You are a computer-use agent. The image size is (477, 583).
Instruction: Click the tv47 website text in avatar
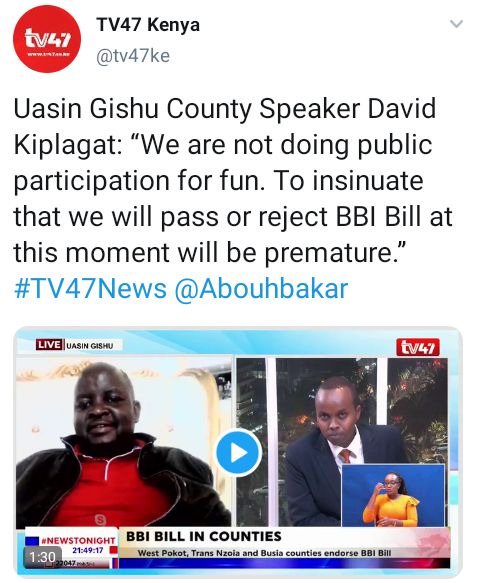[47, 54]
